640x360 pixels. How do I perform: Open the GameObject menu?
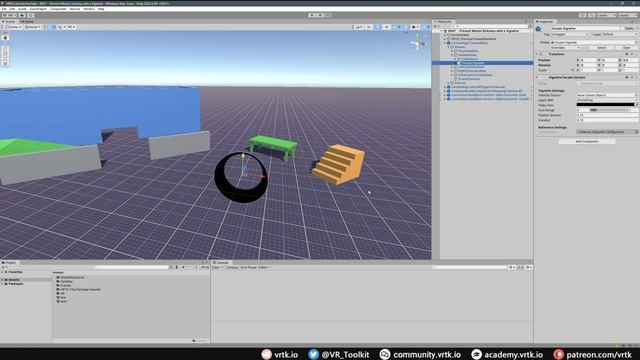pyautogui.click(x=38, y=9)
